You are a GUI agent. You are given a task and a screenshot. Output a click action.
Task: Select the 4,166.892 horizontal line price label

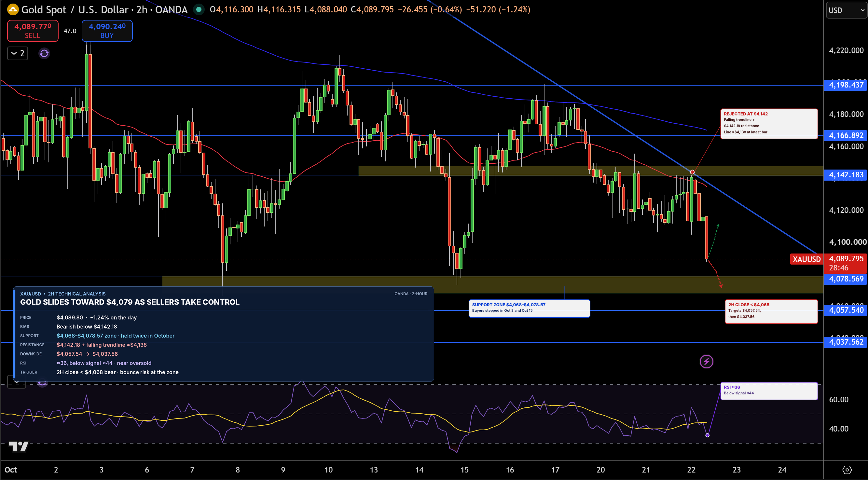point(846,135)
